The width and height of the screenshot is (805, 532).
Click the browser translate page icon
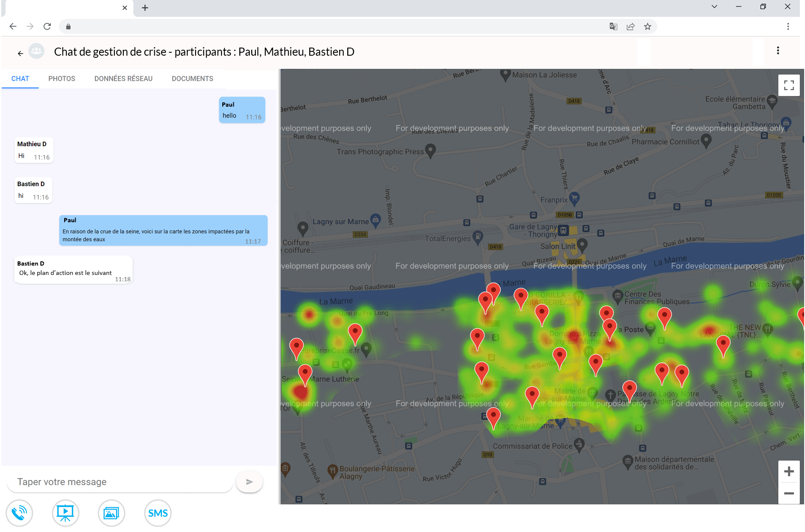[613, 26]
